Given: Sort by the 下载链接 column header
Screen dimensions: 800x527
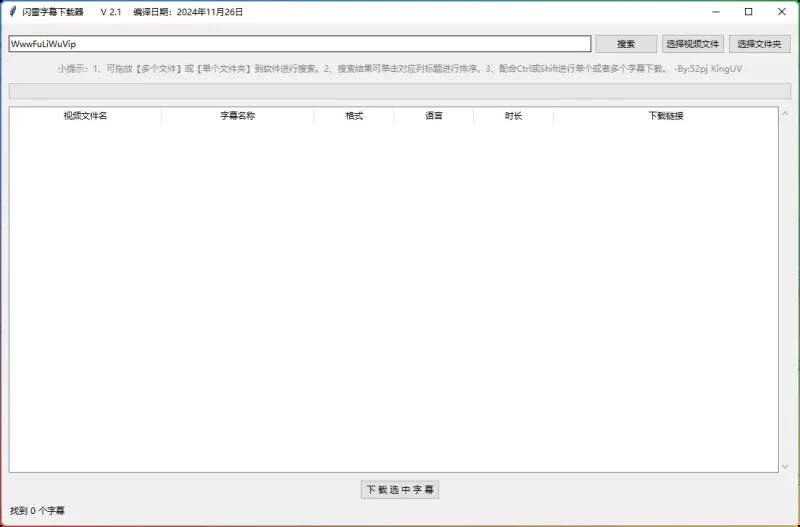Looking at the screenshot, I should (665, 116).
